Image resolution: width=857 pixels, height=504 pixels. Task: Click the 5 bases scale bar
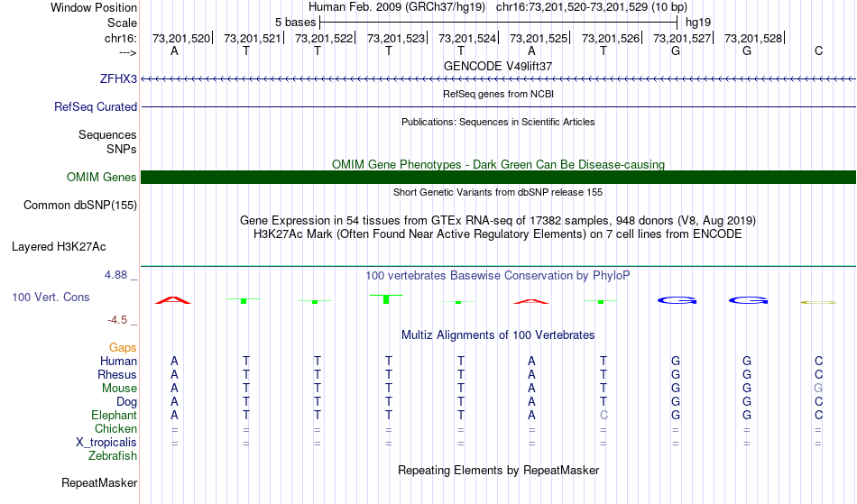[498, 23]
